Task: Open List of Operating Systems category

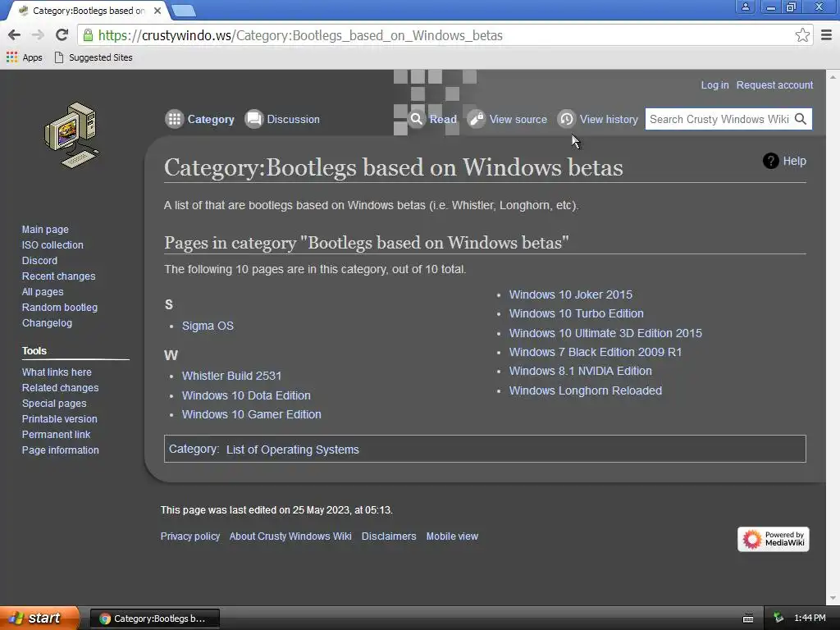Action: point(293,450)
